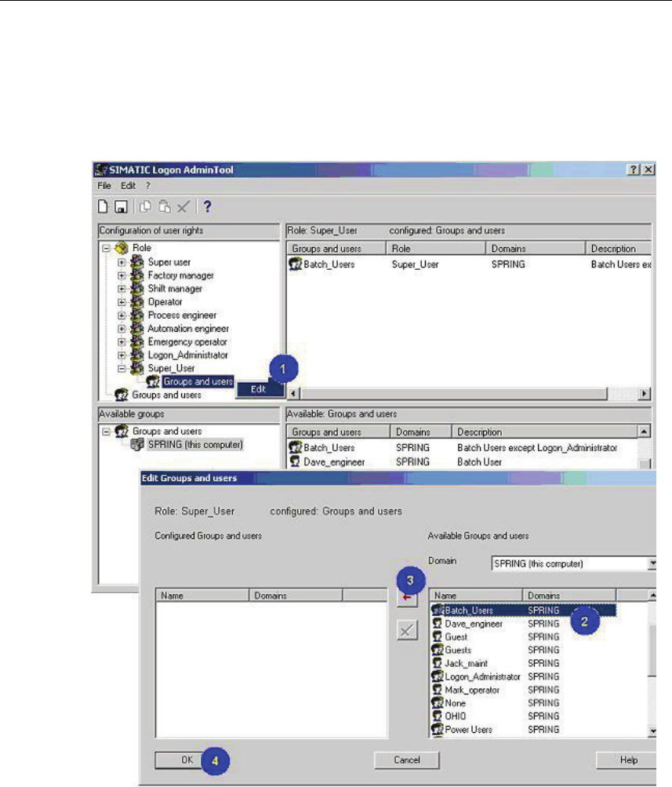Click the Factory manager role icon
672x787 pixels.
[137, 275]
